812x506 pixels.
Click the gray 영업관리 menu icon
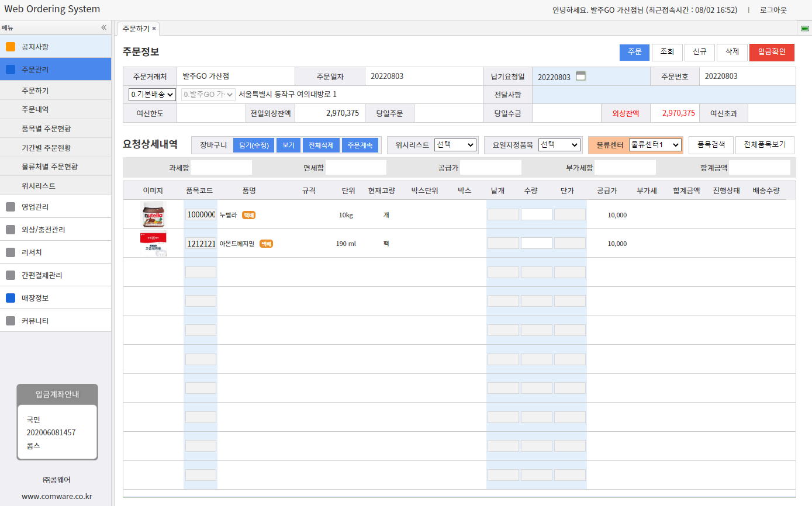11,207
